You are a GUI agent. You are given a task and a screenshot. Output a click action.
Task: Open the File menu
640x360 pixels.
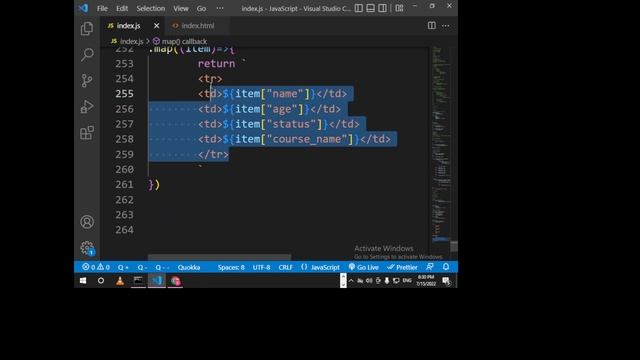[x=102, y=8]
